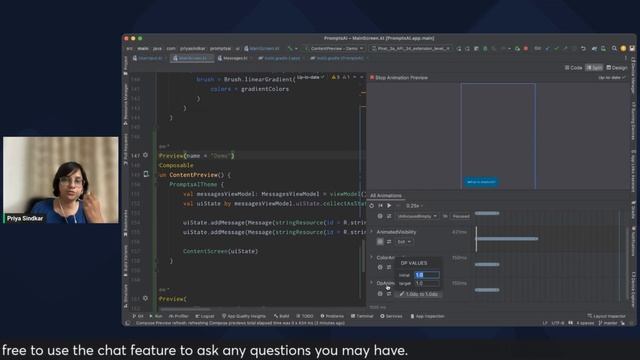Jump animation to start

(x=380, y=206)
